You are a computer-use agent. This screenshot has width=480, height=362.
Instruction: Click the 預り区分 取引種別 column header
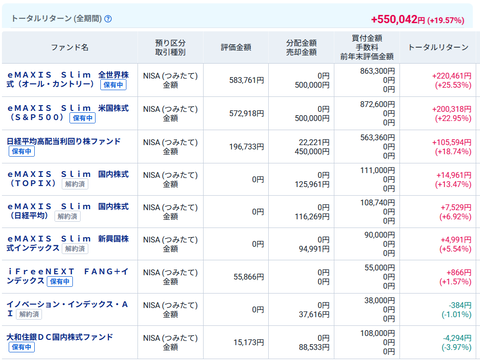170,47
